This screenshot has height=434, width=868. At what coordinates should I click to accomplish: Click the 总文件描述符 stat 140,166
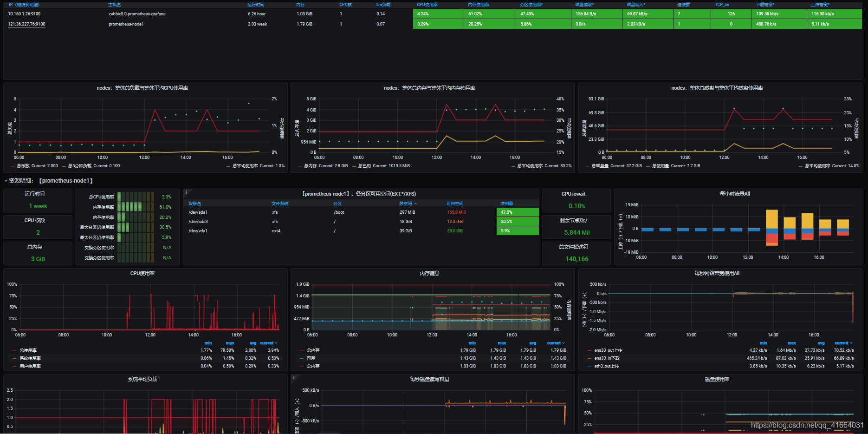tap(577, 259)
